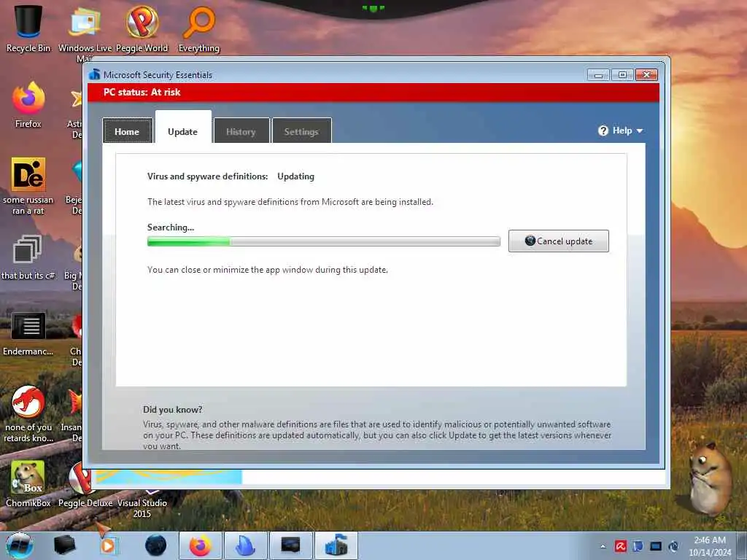Minimize the Microsoft Security Essentials window

coord(598,75)
